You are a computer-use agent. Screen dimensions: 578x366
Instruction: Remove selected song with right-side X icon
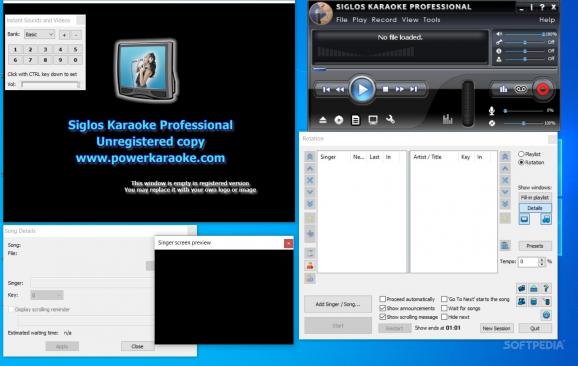505,180
